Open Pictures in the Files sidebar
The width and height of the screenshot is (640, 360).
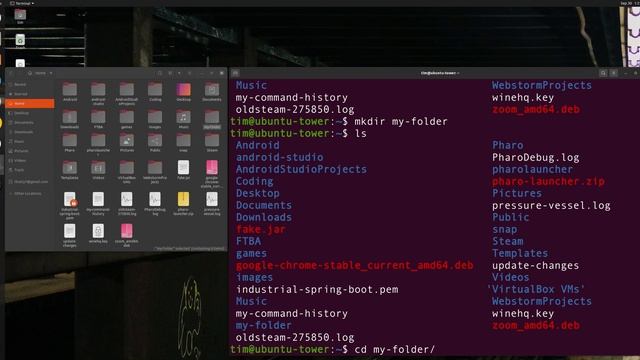coord(30,151)
